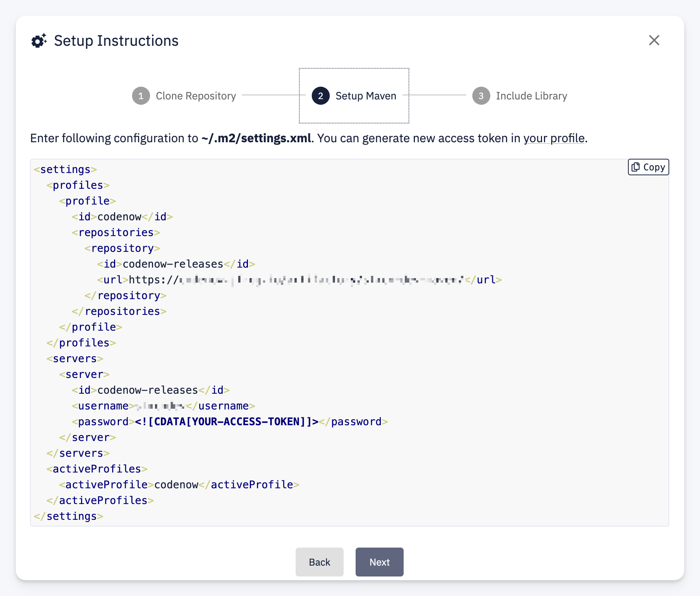
Task: Select the Setup Maven step
Action: coord(354,96)
